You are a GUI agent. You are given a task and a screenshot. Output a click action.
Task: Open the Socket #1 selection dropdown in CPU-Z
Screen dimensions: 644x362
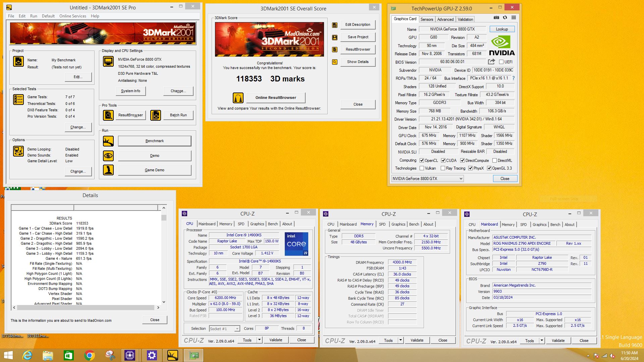click(224, 329)
